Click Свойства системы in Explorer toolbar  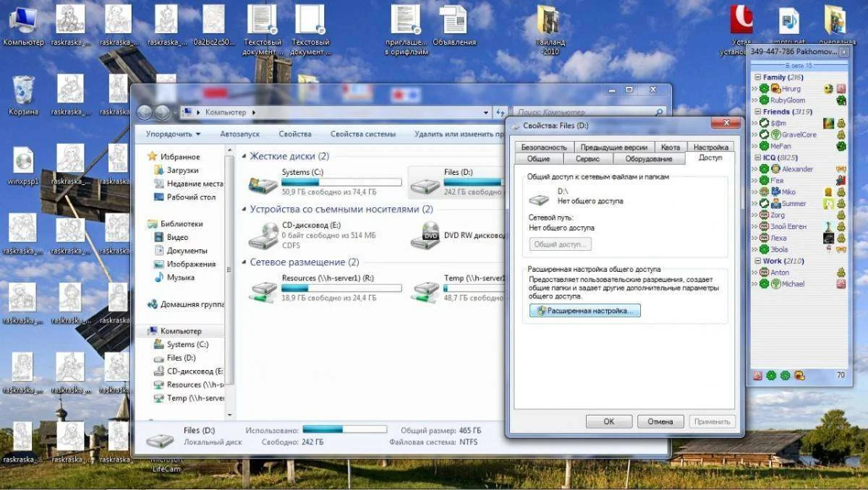[x=363, y=134]
